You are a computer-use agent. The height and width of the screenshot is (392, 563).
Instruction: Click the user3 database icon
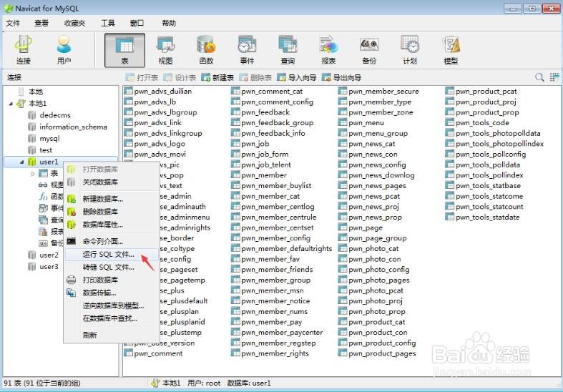point(32,267)
